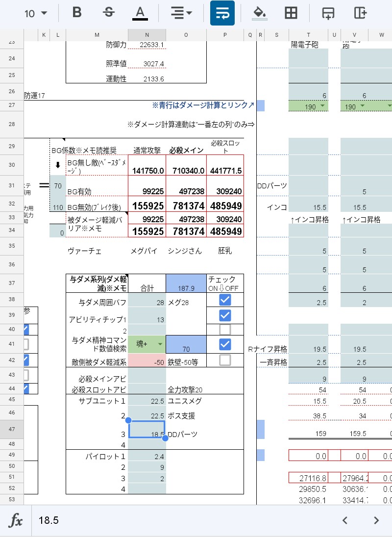This screenshot has width=392, height=540.
Task: Go to the previous cell using left arrow
Action: [x=345, y=520]
